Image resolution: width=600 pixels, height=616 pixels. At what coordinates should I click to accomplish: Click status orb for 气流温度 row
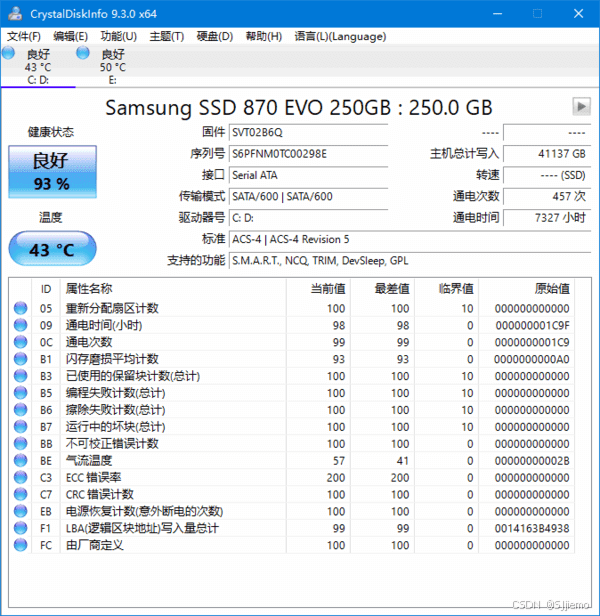(20, 460)
